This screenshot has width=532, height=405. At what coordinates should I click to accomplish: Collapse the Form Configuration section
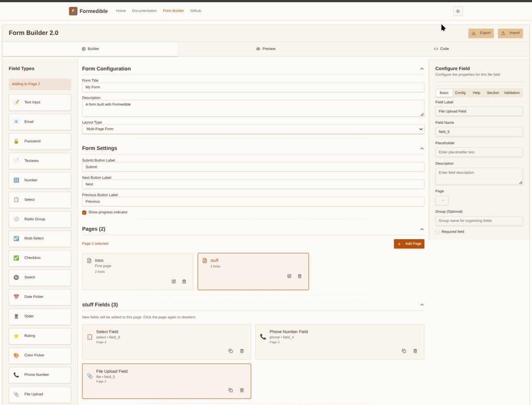422,69
